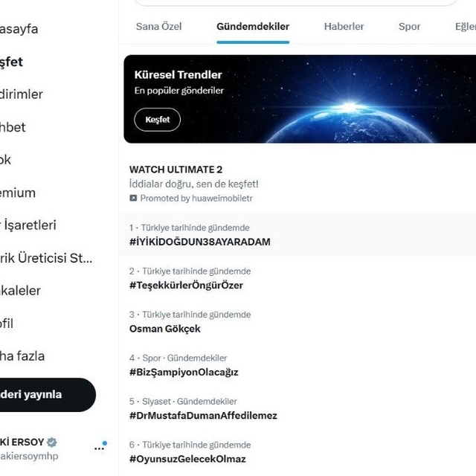Switch to the Sana Özel tab
476x476 pixels.
(158, 27)
